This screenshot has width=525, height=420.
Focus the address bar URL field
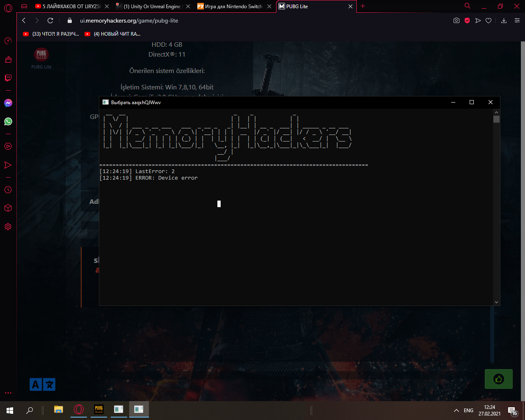point(262,21)
